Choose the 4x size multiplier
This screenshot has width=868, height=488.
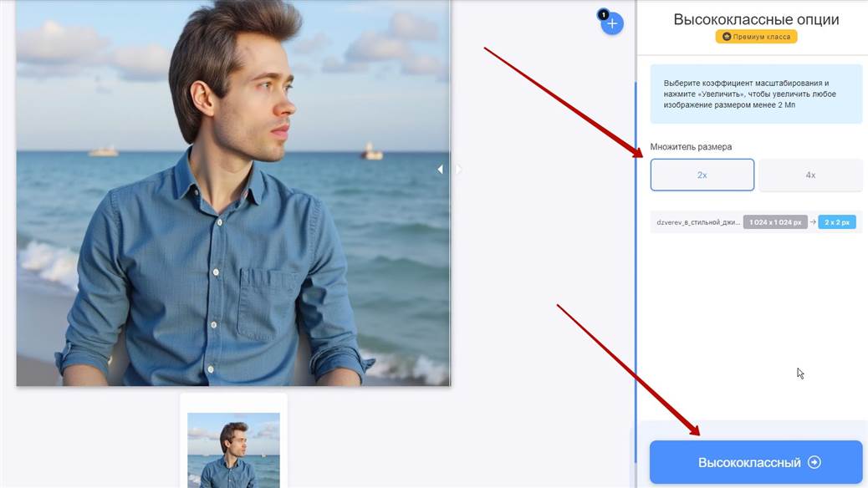pos(810,175)
